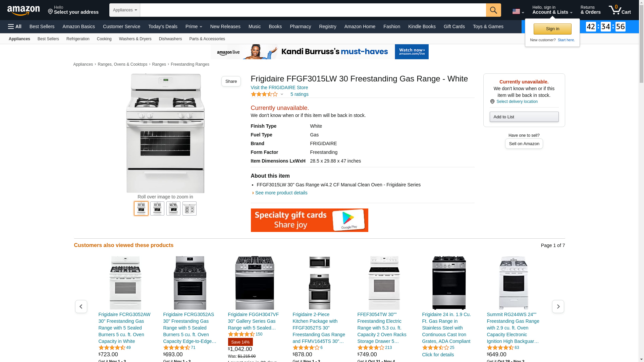Open the shopping cart icon
This screenshot has height=362, width=644.
coord(620,10)
